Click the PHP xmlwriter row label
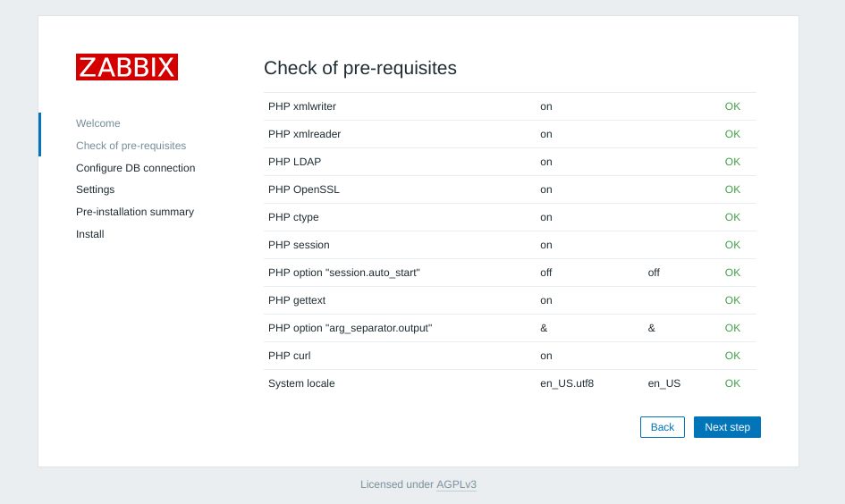The width and height of the screenshot is (845, 504). point(302,106)
